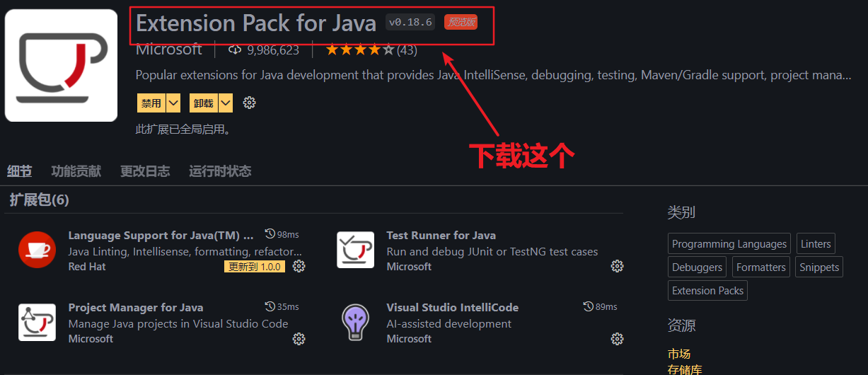
Task: Click the 98ms activation time clock icon
Action: [x=270, y=234]
